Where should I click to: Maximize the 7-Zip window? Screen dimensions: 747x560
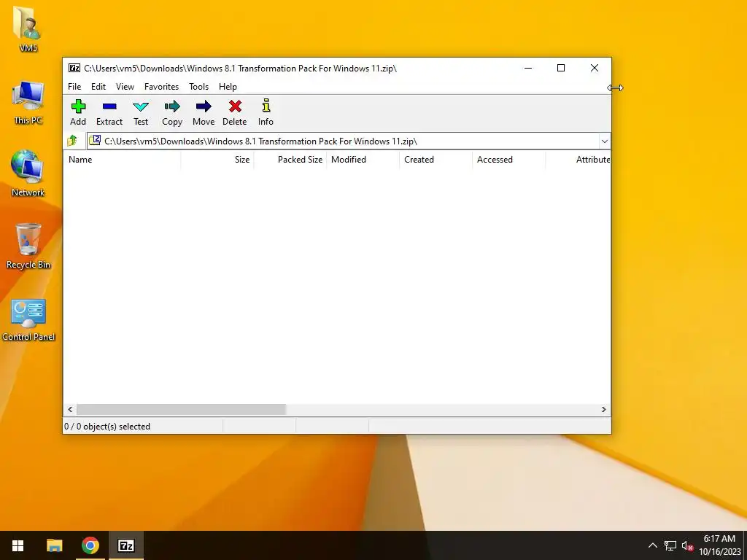[x=561, y=68]
